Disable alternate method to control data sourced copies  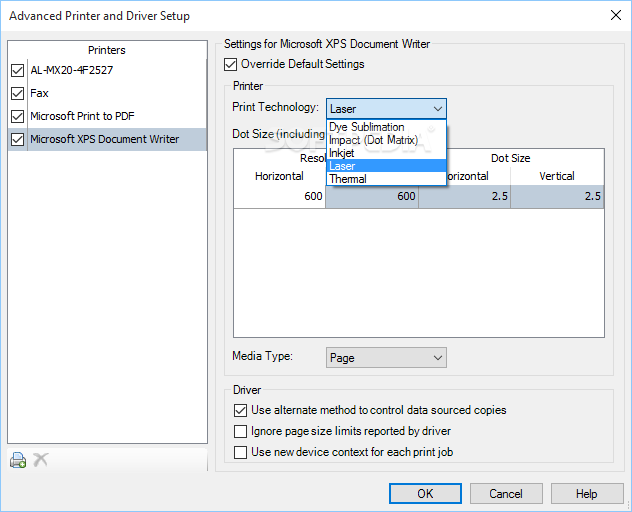coord(240,410)
